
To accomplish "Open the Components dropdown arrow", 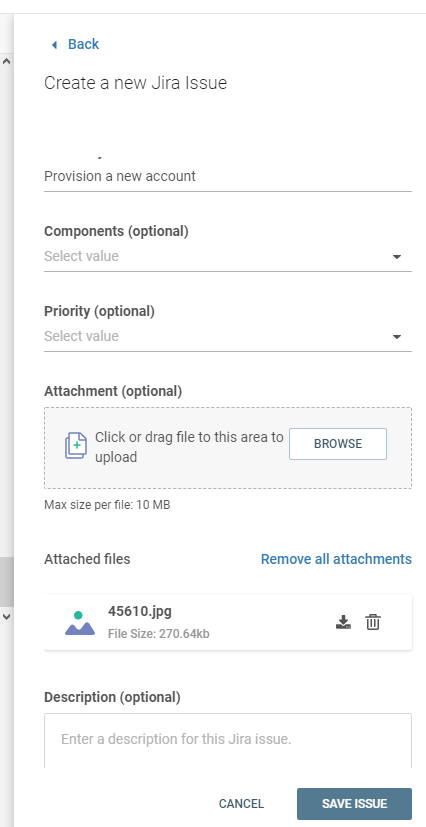I will (x=397, y=257).
